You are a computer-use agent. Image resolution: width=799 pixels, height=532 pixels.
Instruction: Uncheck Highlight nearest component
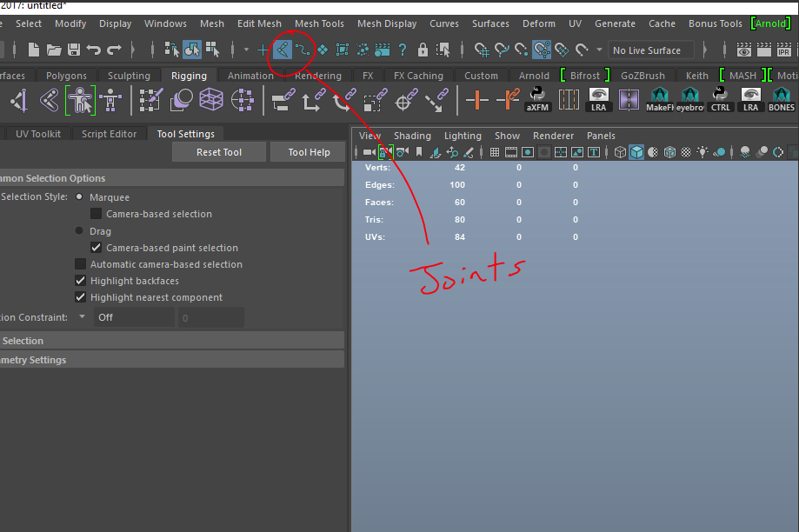tap(80, 297)
